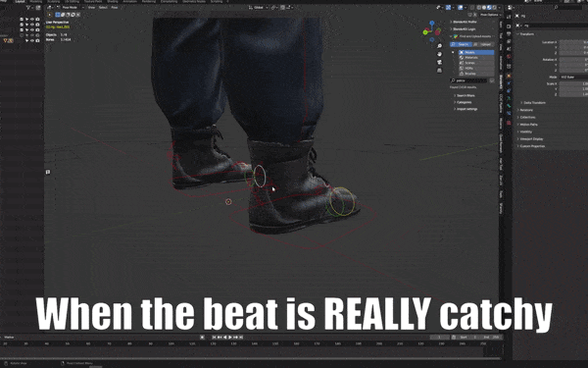588x368 pixels.
Task: Click the blue Z axis on navigation gizmo
Action: point(432,24)
